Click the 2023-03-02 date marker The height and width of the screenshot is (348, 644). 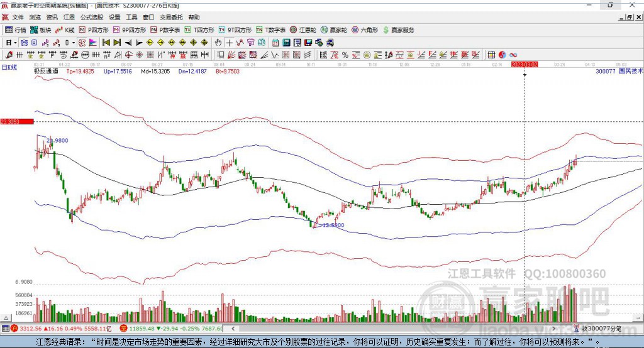(525, 65)
